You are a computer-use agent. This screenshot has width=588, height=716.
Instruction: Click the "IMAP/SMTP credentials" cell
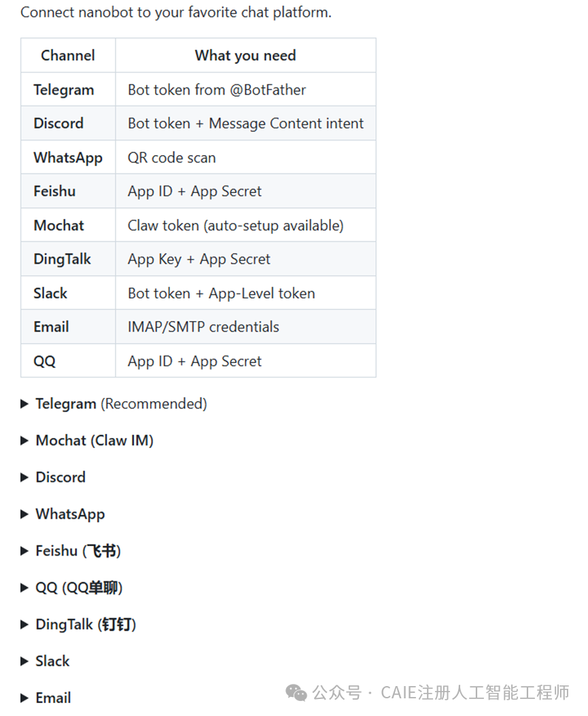tap(203, 326)
